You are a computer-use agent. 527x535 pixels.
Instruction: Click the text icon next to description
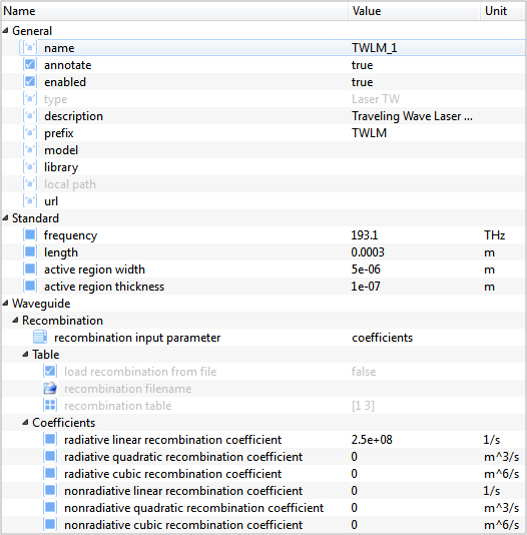tap(30, 116)
